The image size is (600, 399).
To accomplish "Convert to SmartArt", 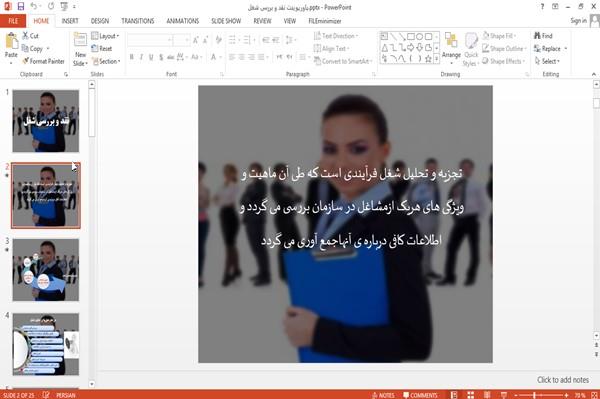I will click(x=343, y=61).
